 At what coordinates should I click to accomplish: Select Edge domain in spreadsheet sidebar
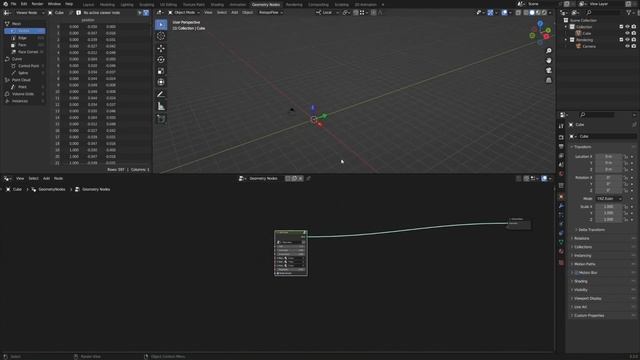tap(22, 38)
